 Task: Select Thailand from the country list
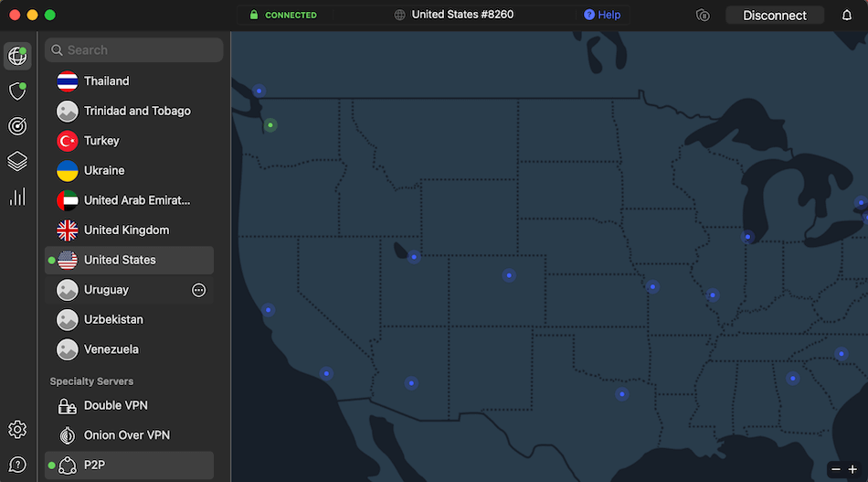click(129, 80)
